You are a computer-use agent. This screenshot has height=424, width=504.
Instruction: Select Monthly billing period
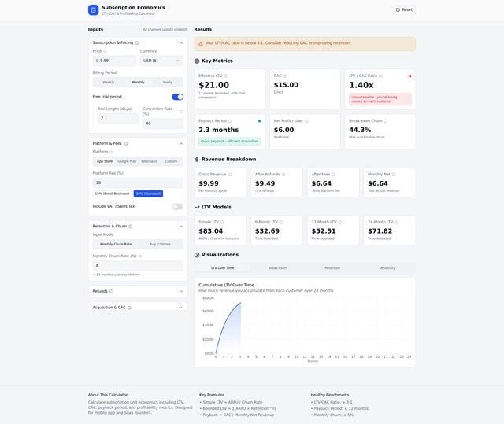click(x=138, y=82)
